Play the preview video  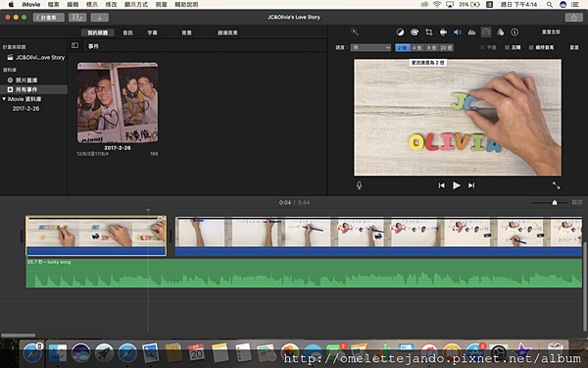456,185
